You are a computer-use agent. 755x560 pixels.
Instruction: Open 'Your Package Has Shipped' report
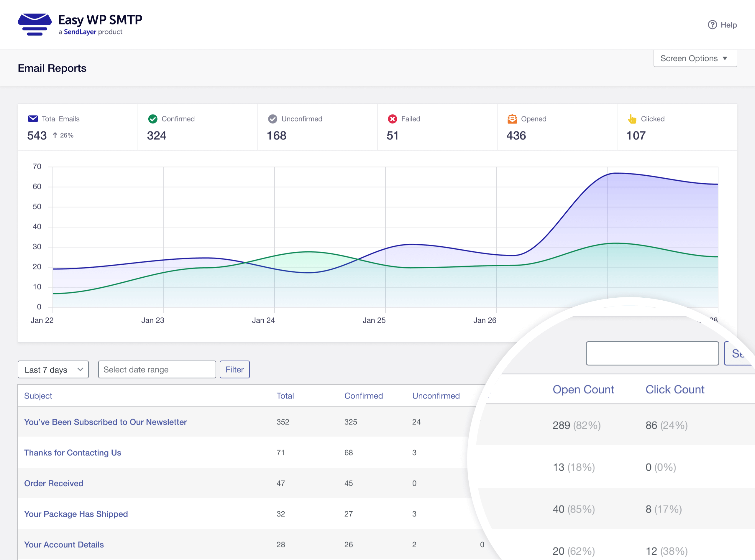tap(76, 514)
